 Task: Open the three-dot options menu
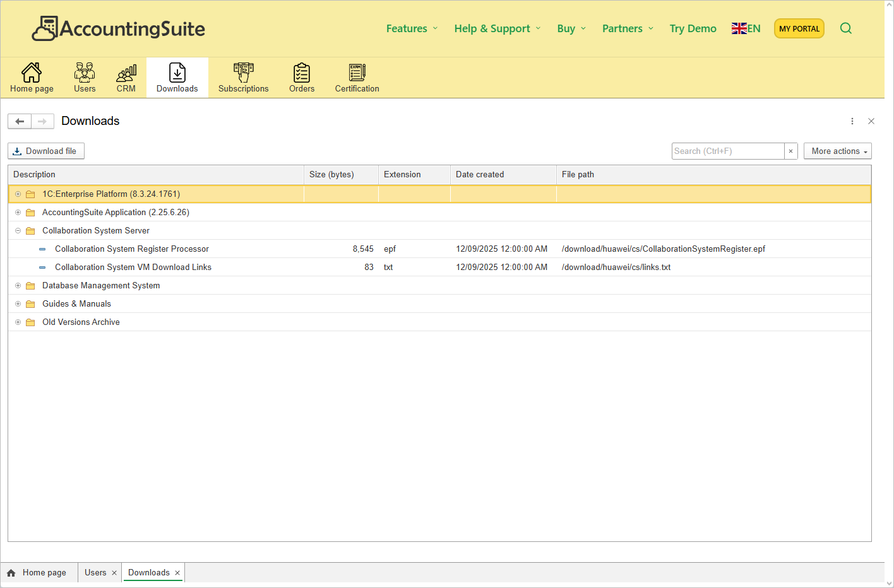(852, 121)
